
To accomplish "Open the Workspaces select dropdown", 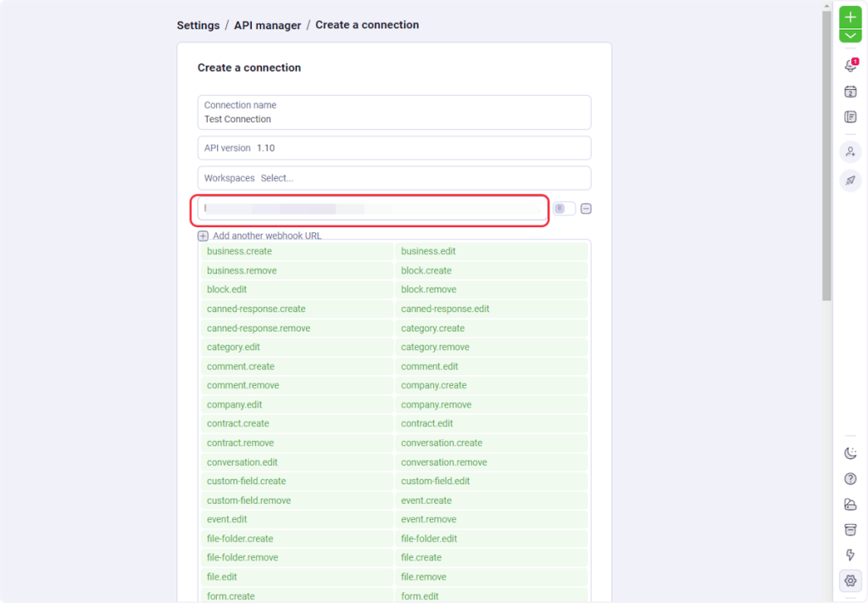I will (394, 178).
